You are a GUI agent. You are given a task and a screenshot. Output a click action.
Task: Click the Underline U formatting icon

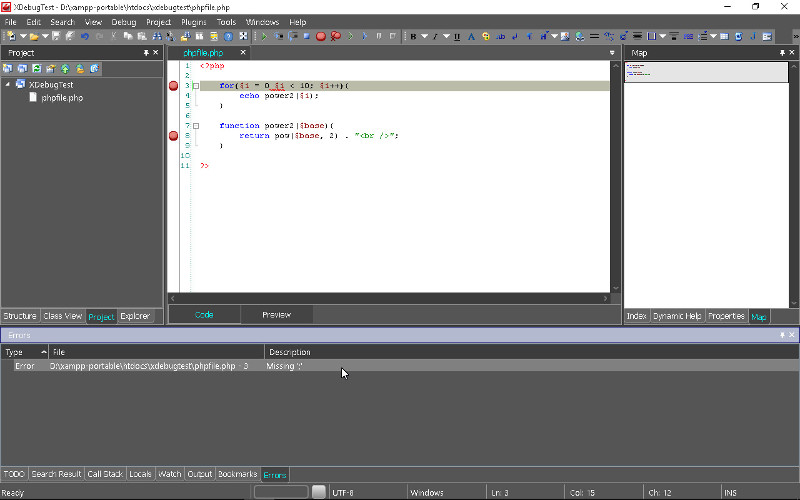(457, 36)
